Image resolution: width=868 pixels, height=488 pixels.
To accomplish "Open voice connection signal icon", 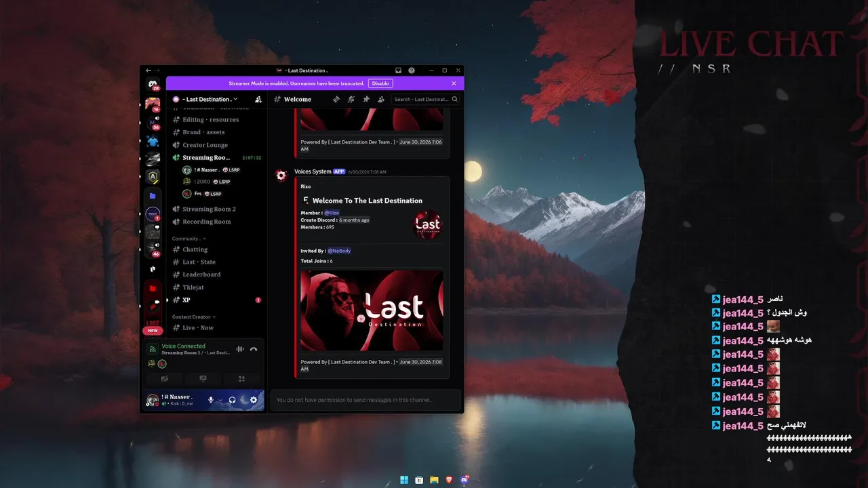I will tap(153, 349).
